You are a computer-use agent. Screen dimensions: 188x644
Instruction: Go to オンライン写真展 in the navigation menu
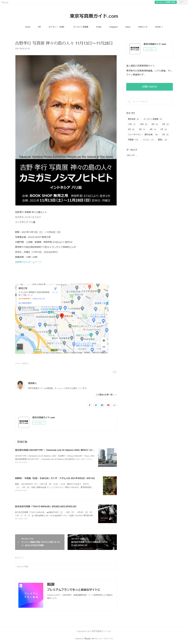pos(81,27)
